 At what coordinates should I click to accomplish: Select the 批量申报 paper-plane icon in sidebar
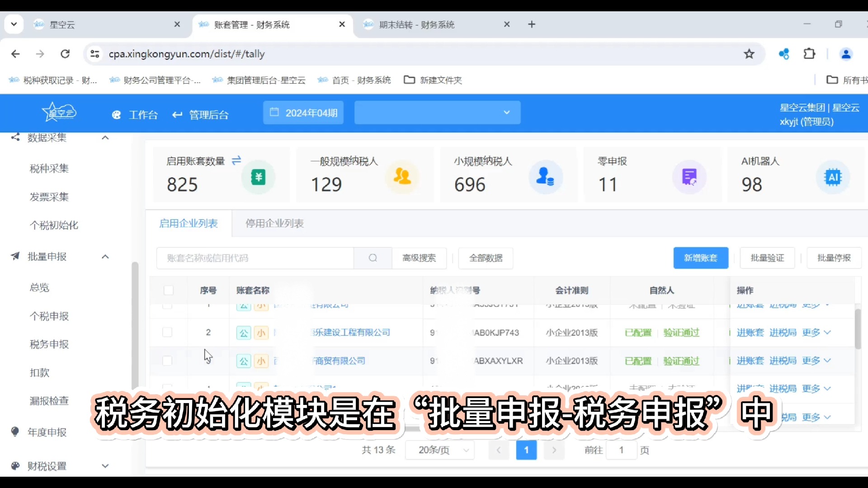pos(15,256)
